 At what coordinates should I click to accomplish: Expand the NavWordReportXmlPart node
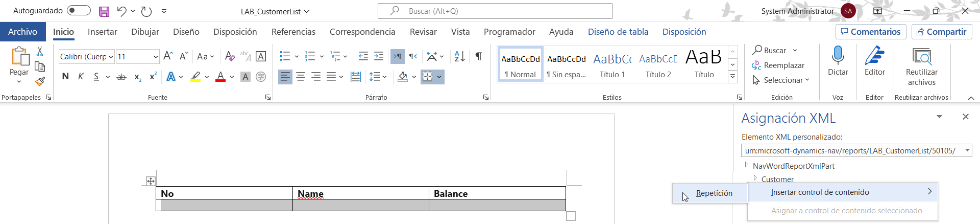(x=747, y=165)
